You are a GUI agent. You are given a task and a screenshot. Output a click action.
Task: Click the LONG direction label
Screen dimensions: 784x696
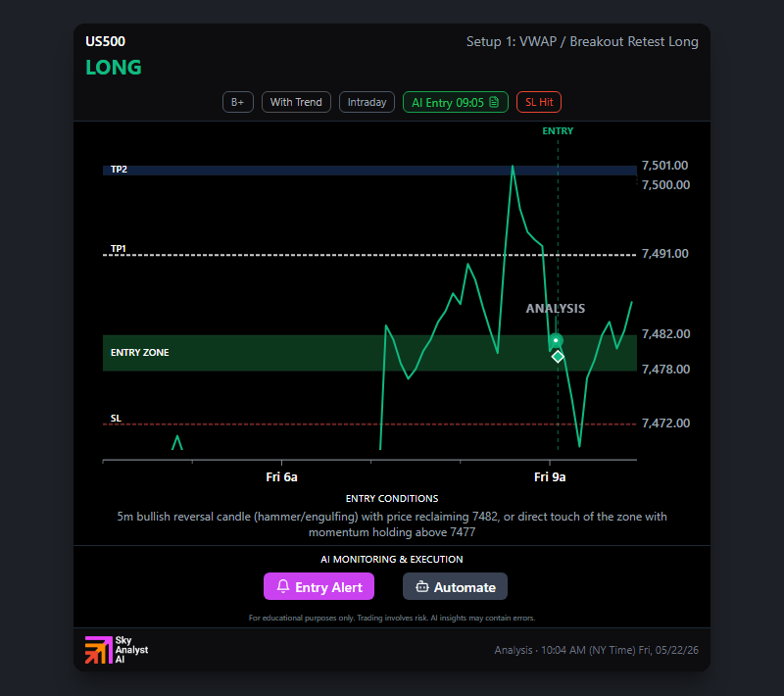pos(114,68)
